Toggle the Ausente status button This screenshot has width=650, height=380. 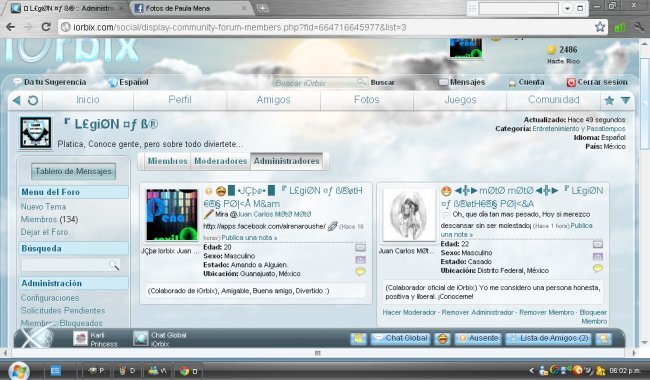click(478, 339)
